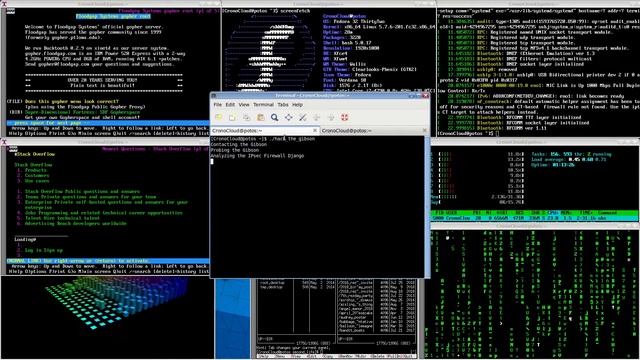
Task: Follow Talent Hire technical talent link
Action: click(x=62, y=218)
